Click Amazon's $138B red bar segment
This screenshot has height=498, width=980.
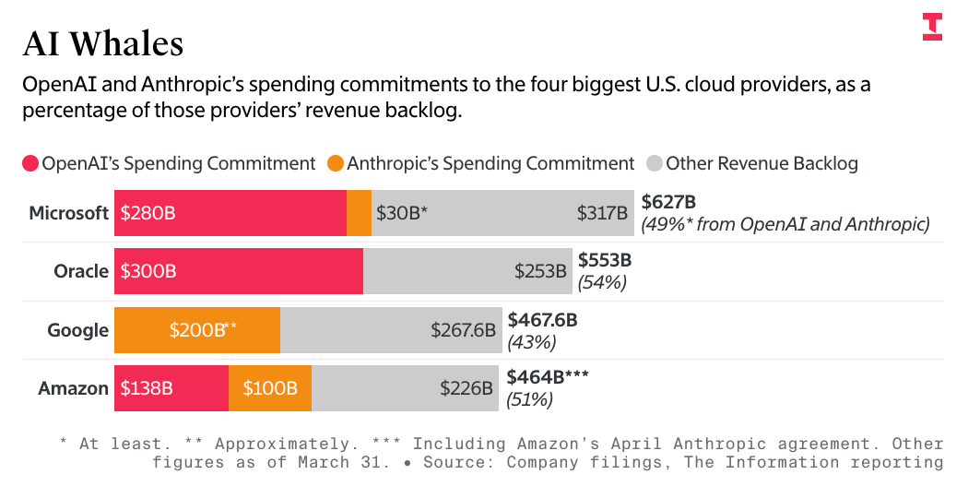tap(171, 388)
